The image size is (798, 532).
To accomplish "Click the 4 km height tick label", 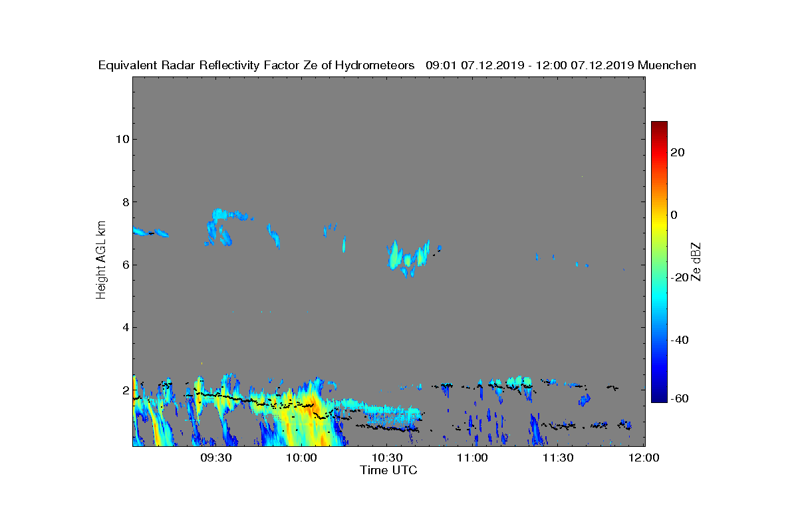I will coord(125,327).
